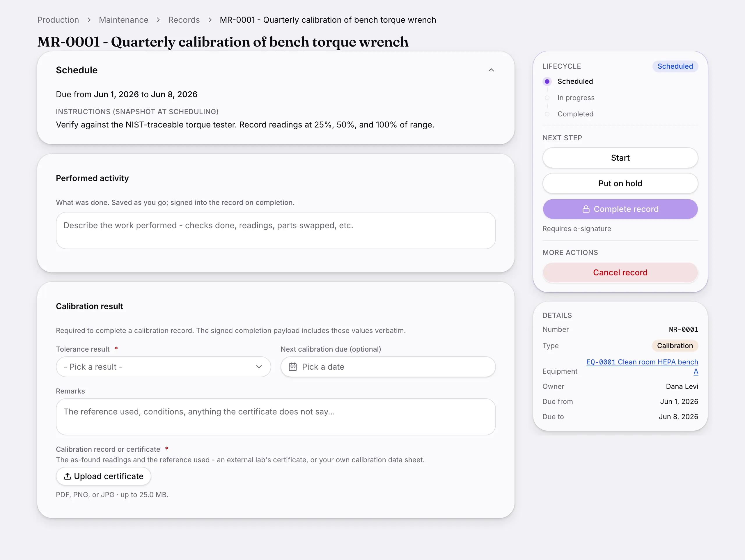Image resolution: width=745 pixels, height=560 pixels.
Task: Click the chevron separator after Production breadcrumb
Action: coord(89,20)
